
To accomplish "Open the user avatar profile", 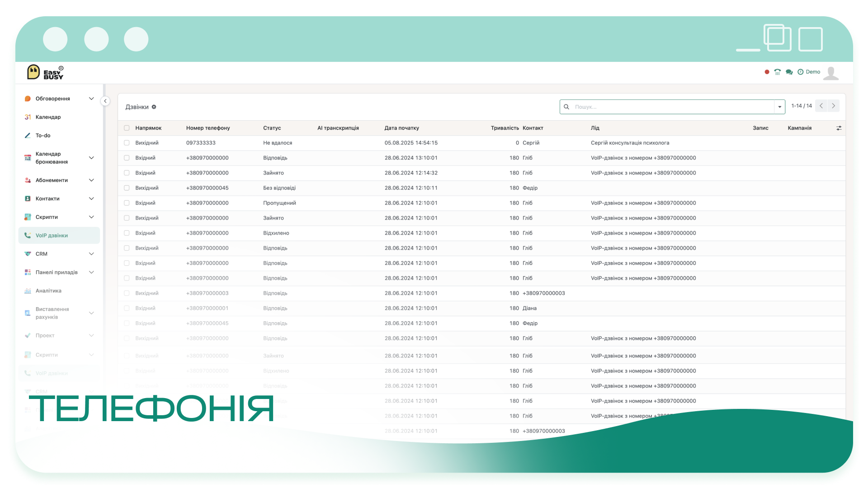I will (x=831, y=73).
